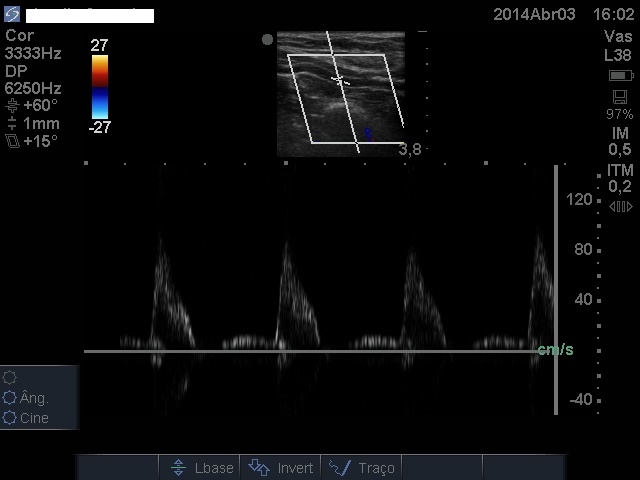Select the unlabeled top knob option

(x=11, y=377)
